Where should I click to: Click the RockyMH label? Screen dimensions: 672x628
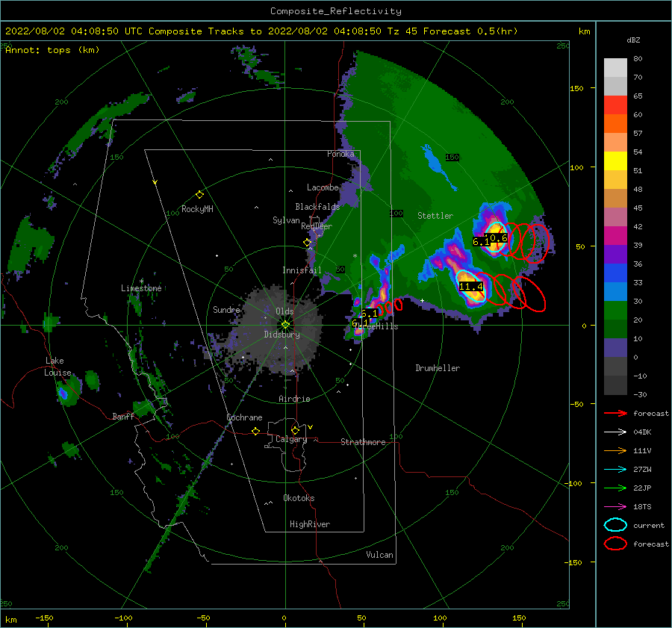(197, 209)
